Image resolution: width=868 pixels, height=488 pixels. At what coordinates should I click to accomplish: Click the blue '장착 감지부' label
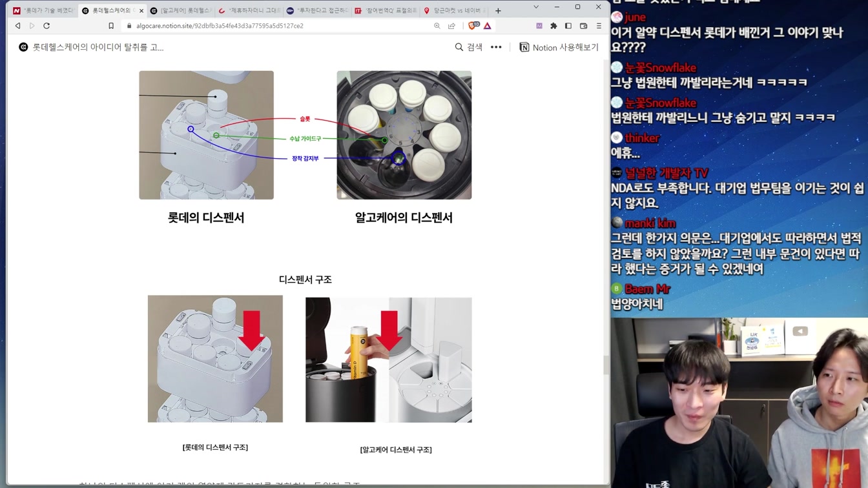(x=305, y=158)
